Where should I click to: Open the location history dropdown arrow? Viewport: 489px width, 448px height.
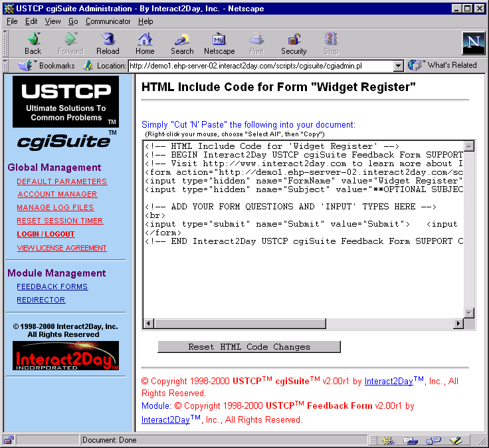coord(398,66)
